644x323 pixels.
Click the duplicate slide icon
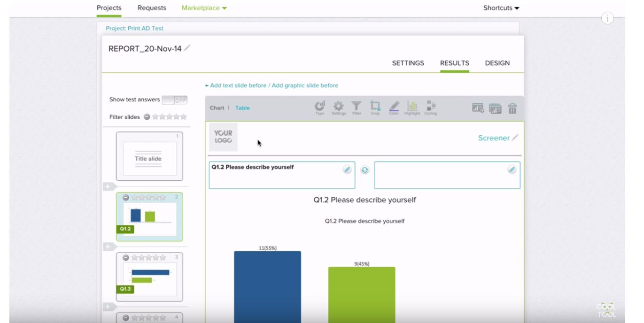(495, 108)
